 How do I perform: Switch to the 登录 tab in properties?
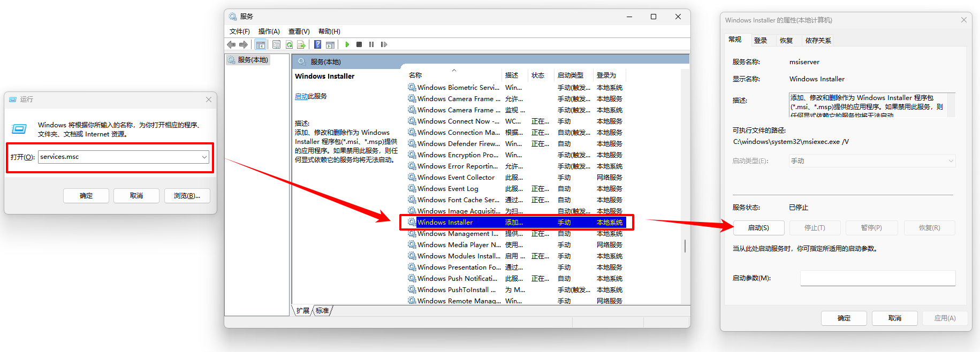click(x=761, y=41)
